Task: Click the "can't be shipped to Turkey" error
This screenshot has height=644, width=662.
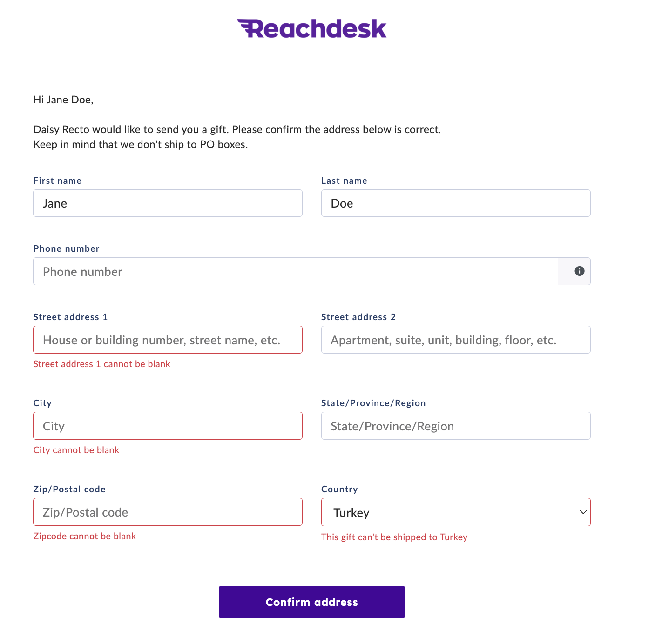Action: coord(394,537)
